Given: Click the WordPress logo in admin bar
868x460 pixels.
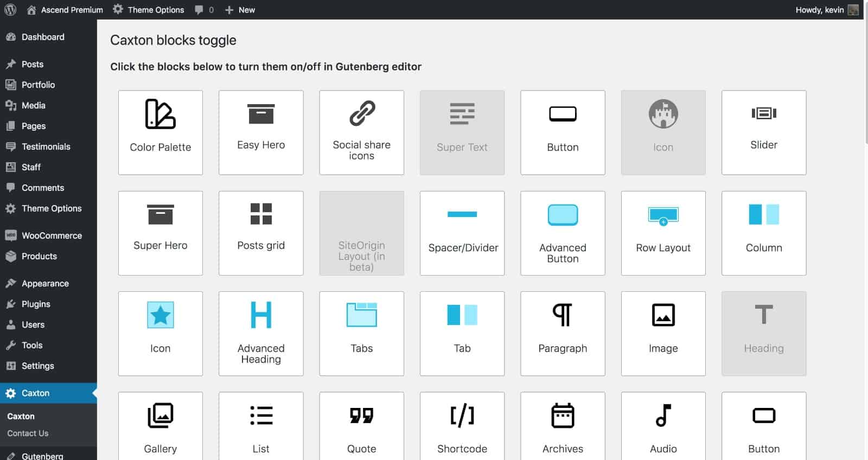Looking at the screenshot, I should pyautogui.click(x=10, y=10).
